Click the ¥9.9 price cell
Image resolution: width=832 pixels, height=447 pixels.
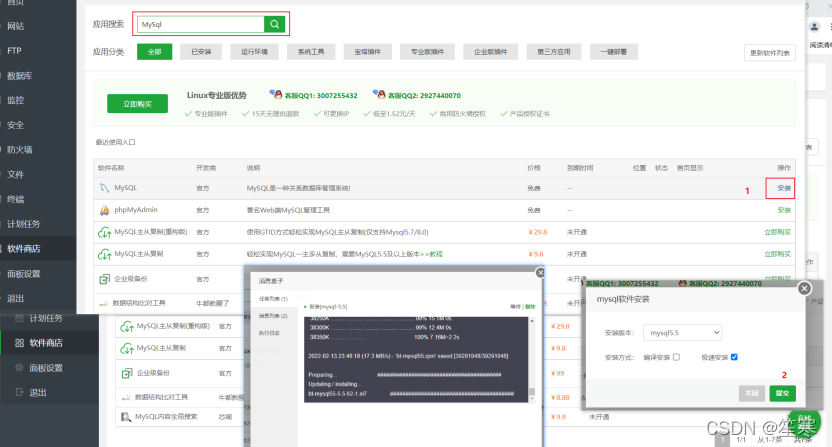pyautogui.click(x=558, y=417)
